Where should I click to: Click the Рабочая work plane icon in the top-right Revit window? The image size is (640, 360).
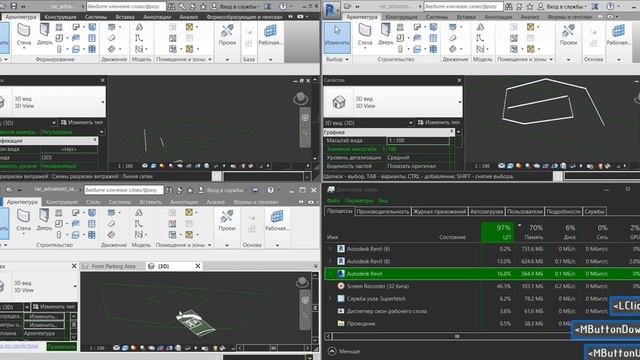click(618, 35)
